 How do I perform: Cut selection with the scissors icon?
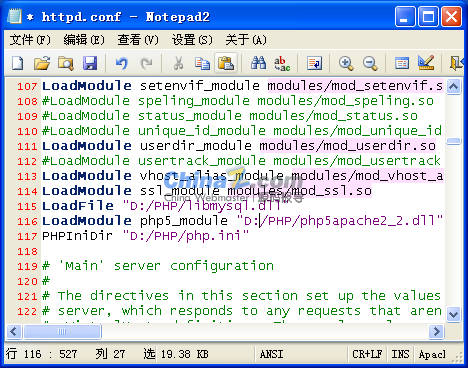(178, 63)
